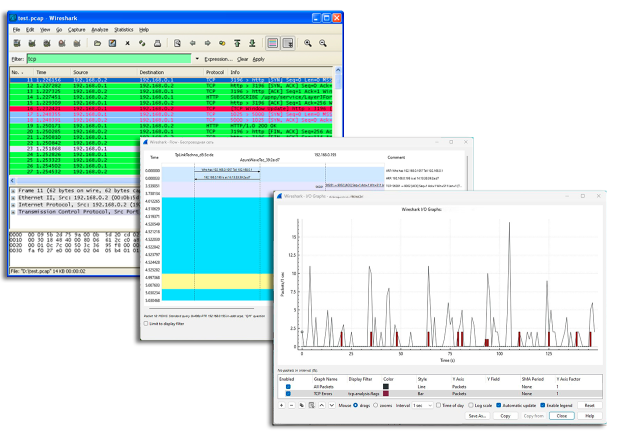620x435 pixels.
Task: Move graph down arrow in I/O Graphs
Action: point(332,405)
